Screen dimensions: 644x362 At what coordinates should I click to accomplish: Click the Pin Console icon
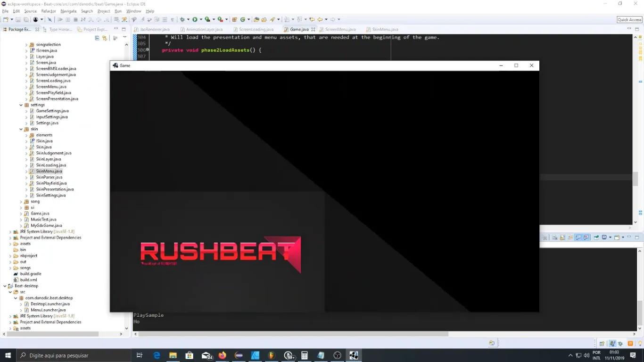point(596,237)
